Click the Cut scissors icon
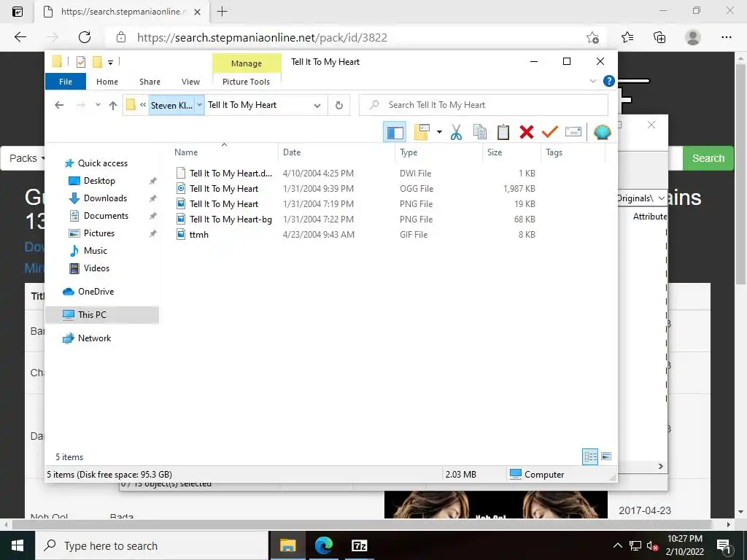 coord(456,132)
